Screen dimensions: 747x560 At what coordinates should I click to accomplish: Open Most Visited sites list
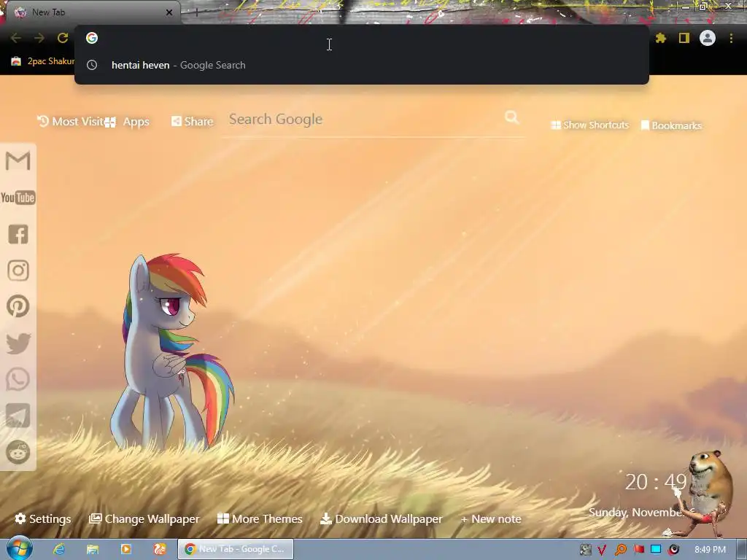point(71,122)
